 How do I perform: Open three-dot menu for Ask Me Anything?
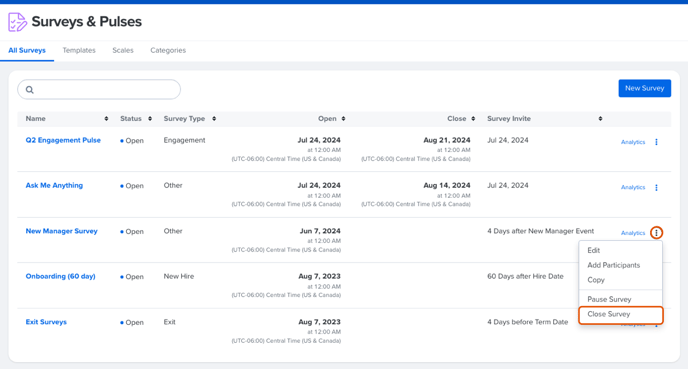pyautogui.click(x=656, y=188)
